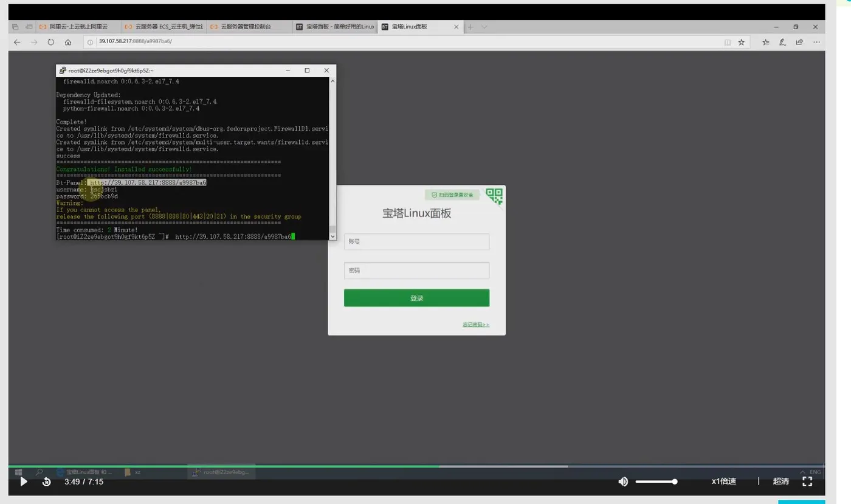This screenshot has width=851, height=504.
Task: Close the 宝塔Linux面板 browser tab
Action: (x=457, y=27)
